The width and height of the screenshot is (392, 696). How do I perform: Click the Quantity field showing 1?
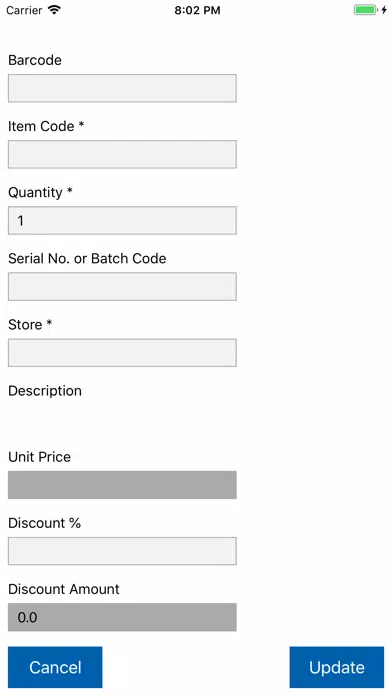click(x=122, y=220)
